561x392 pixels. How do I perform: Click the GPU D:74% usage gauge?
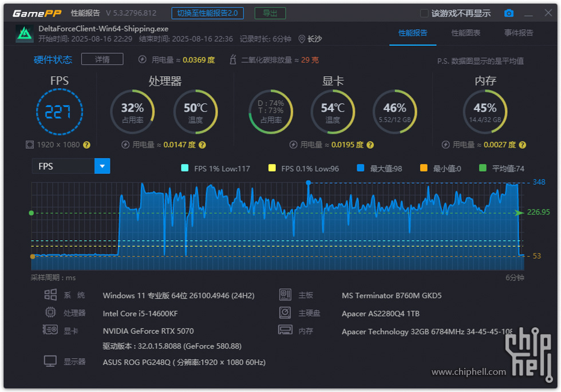point(271,112)
